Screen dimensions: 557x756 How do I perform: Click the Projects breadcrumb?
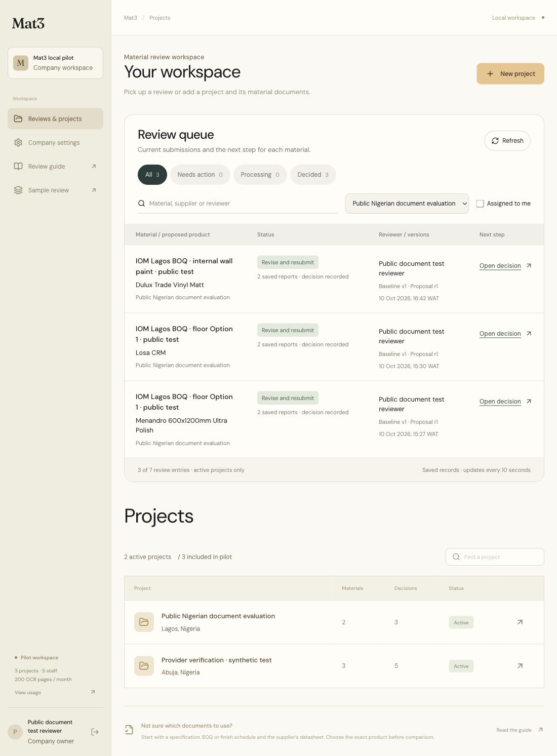[x=160, y=18]
